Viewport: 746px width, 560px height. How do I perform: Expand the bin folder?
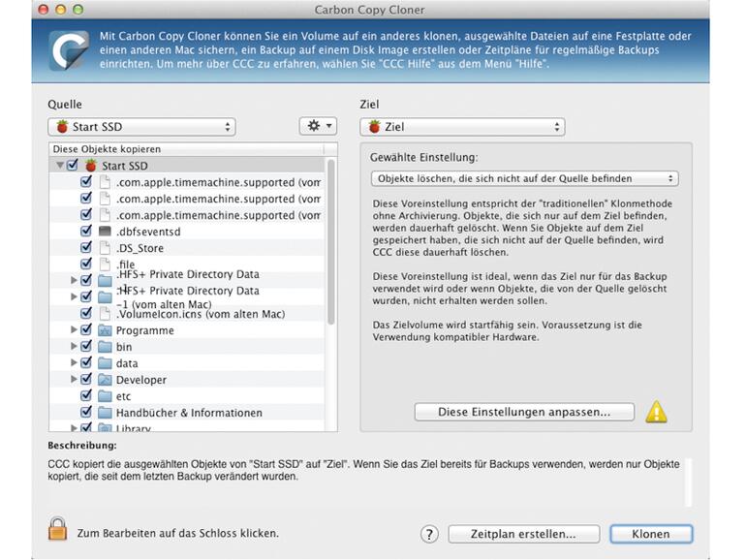[74, 347]
